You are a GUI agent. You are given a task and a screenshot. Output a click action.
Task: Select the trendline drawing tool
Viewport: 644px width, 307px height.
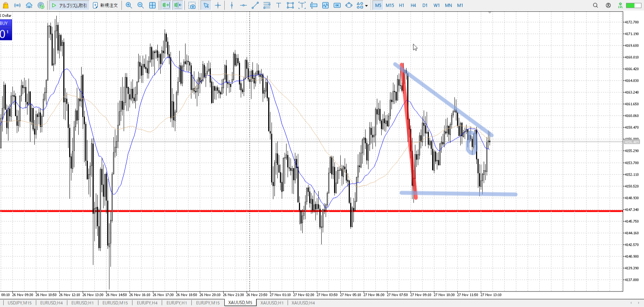[x=255, y=5]
